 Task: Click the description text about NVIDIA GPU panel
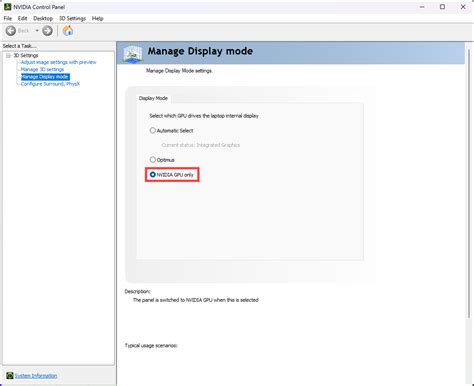point(196,300)
